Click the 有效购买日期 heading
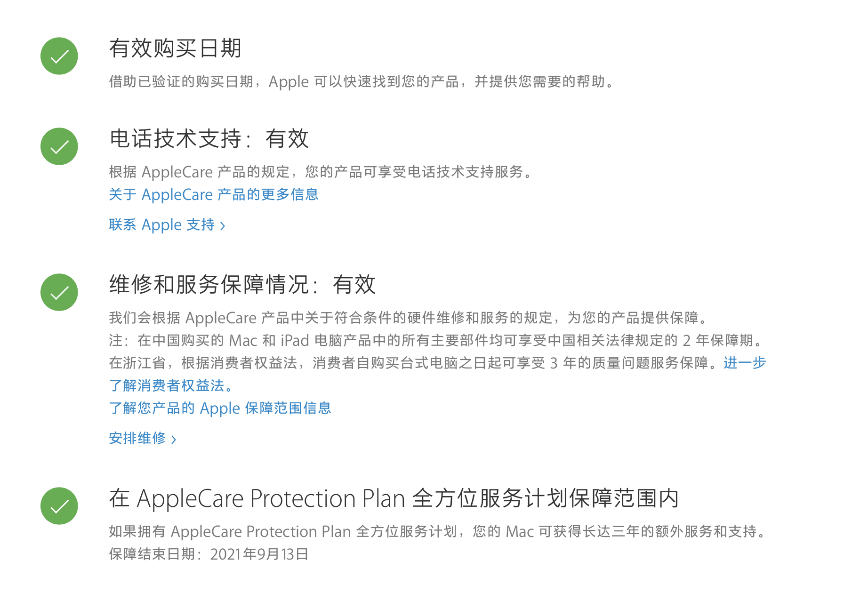868x593 pixels. pos(176,48)
